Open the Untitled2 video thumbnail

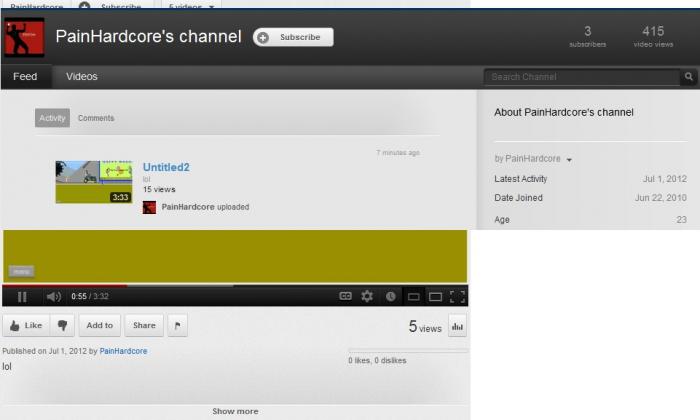[x=94, y=182]
